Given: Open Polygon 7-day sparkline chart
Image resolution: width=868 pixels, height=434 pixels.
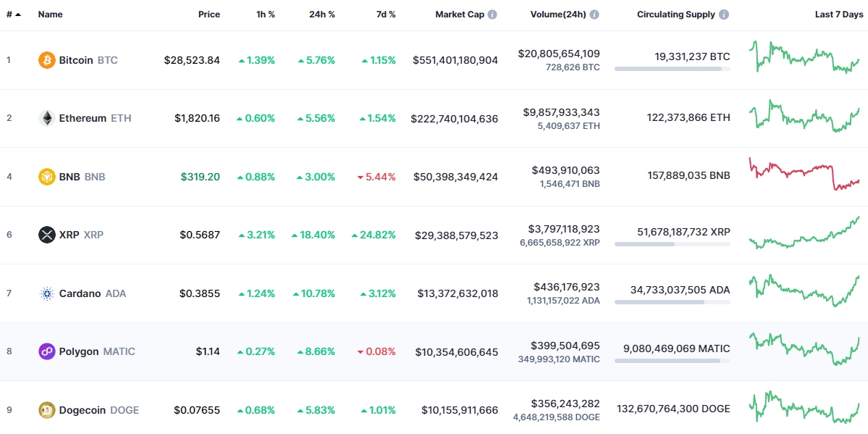Looking at the screenshot, I should [x=804, y=349].
